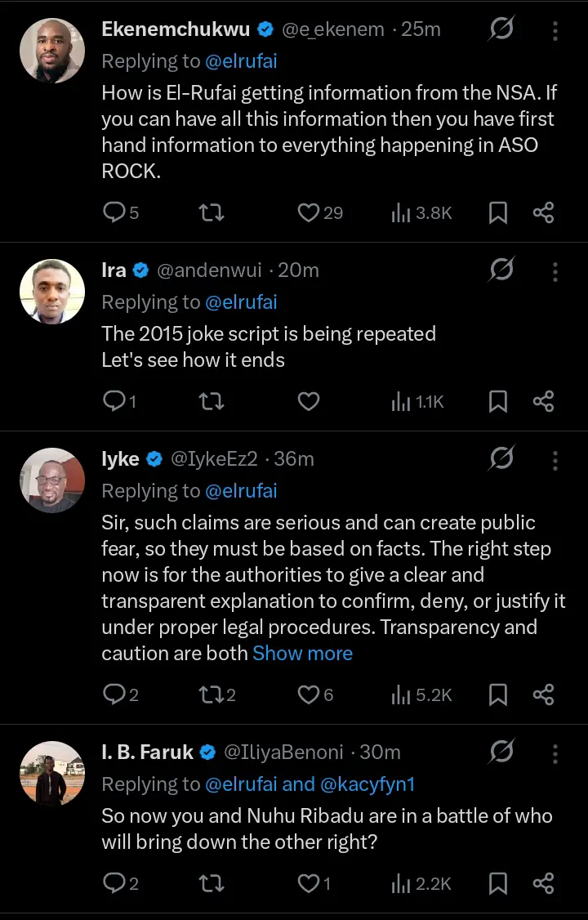588x920 pixels.
Task: Open more options menu on Ira's tweet
Action: [555, 271]
